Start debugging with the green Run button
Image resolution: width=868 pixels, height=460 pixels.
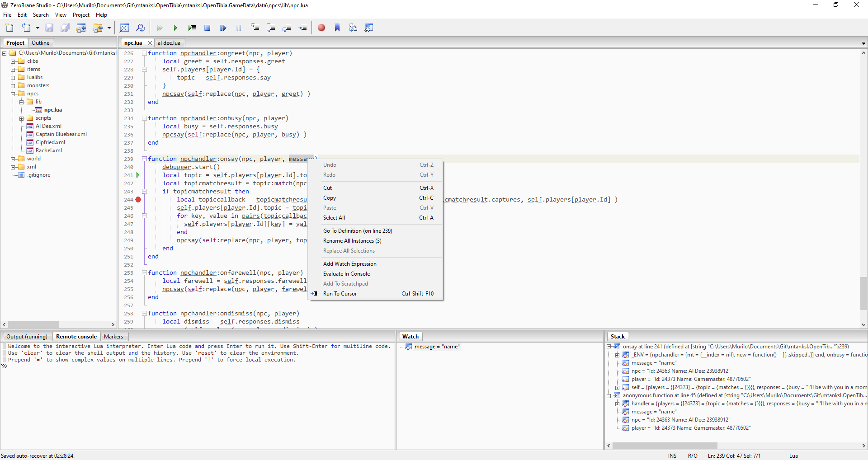[175, 28]
